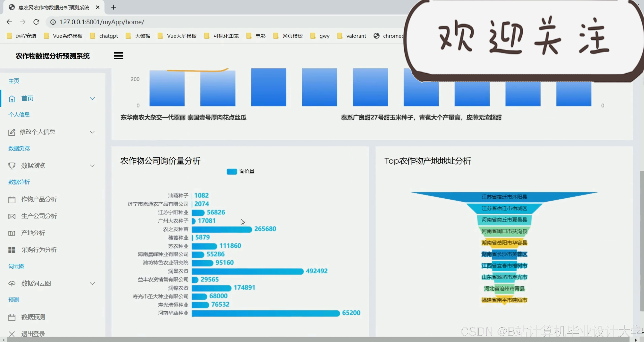
Task: Select 主页 in the sidebar menu
Action: 14,81
